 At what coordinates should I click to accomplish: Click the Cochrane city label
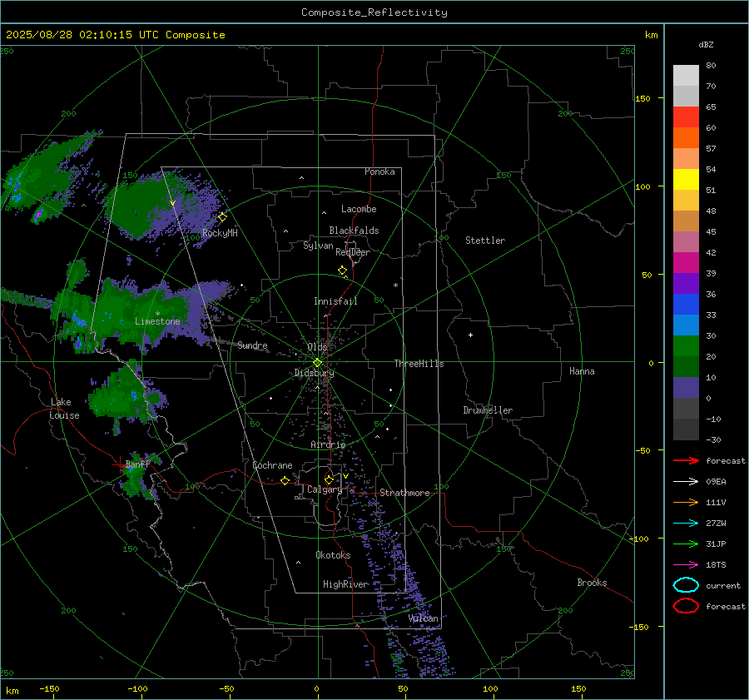point(272,465)
